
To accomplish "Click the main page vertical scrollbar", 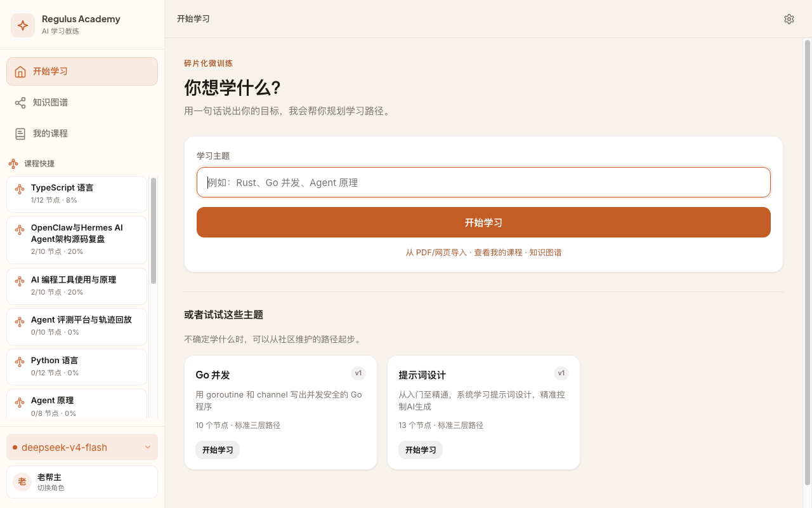I will [808, 262].
